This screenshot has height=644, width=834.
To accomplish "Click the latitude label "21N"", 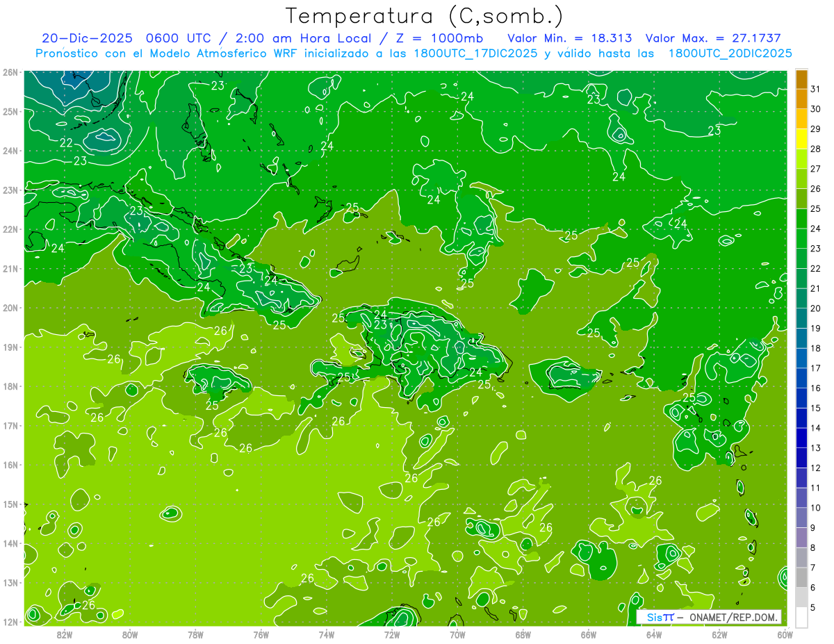I will [x=10, y=268].
